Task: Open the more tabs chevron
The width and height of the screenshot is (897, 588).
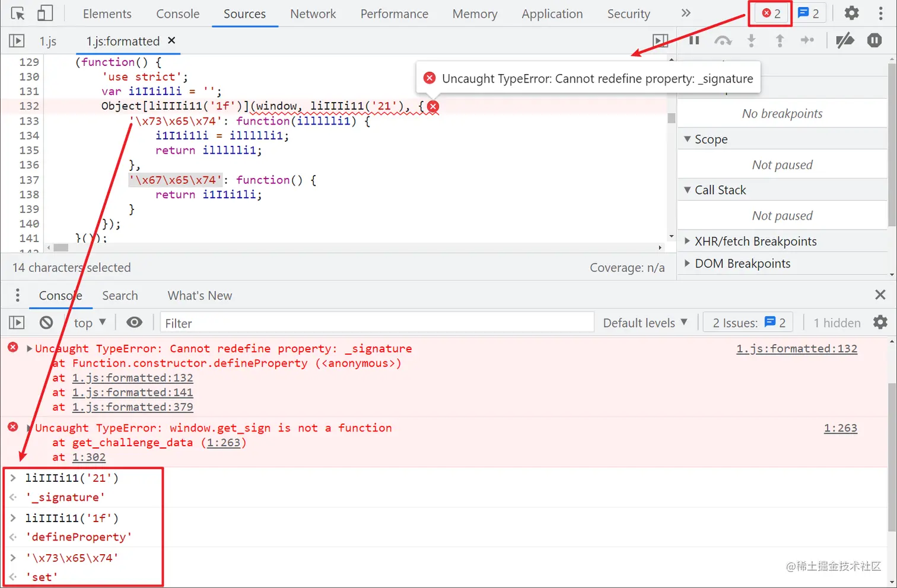Action: (686, 13)
